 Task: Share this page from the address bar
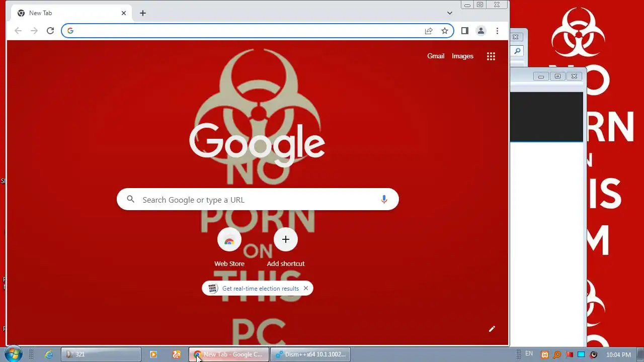[x=429, y=31]
